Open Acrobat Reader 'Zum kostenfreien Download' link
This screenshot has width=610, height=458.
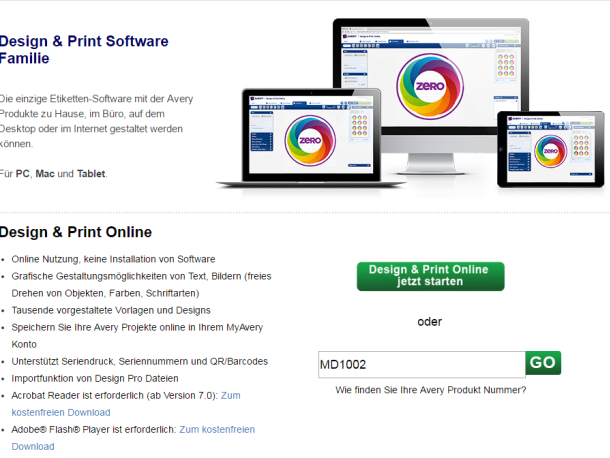[126, 404]
